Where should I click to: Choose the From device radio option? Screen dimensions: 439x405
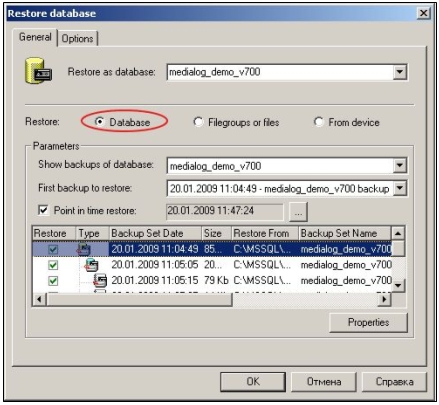[318, 122]
